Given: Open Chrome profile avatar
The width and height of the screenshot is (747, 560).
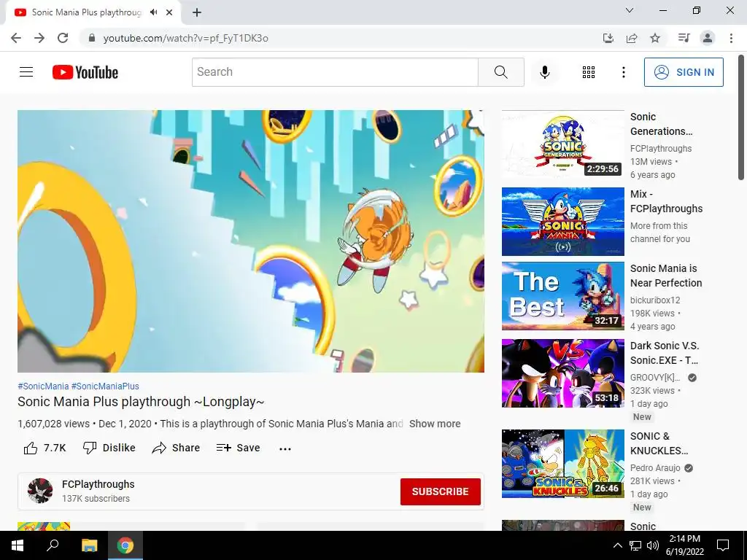Looking at the screenshot, I should click(708, 38).
